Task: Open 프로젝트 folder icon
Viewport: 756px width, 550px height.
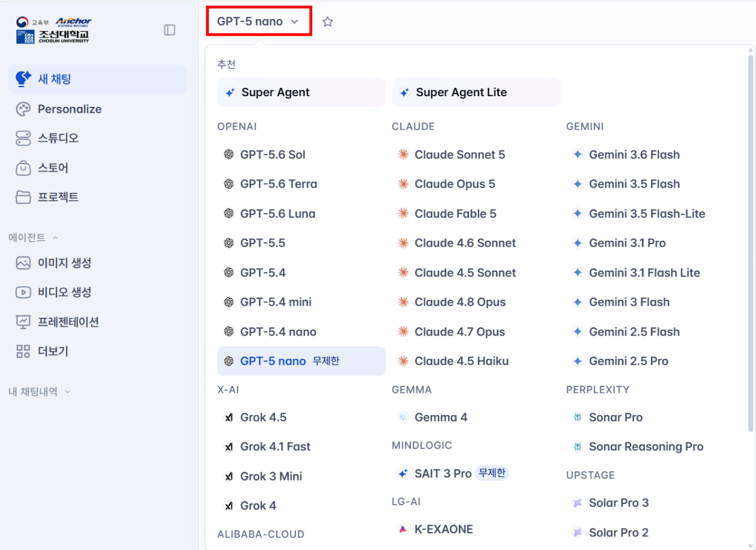Action: point(23,197)
